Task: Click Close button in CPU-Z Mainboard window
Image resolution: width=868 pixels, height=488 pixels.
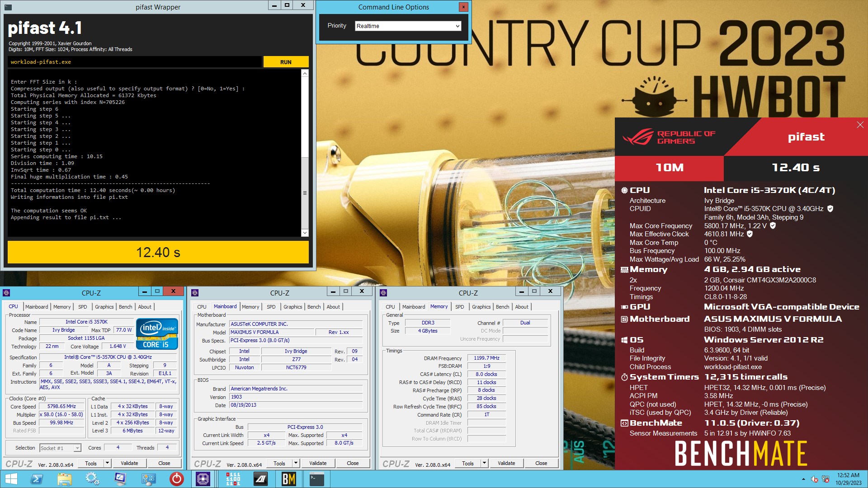Action: (353, 463)
